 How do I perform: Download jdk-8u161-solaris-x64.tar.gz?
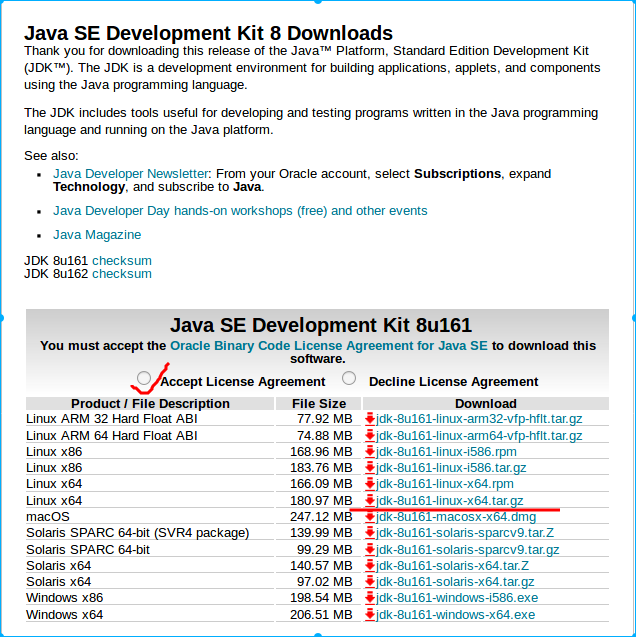click(455, 582)
